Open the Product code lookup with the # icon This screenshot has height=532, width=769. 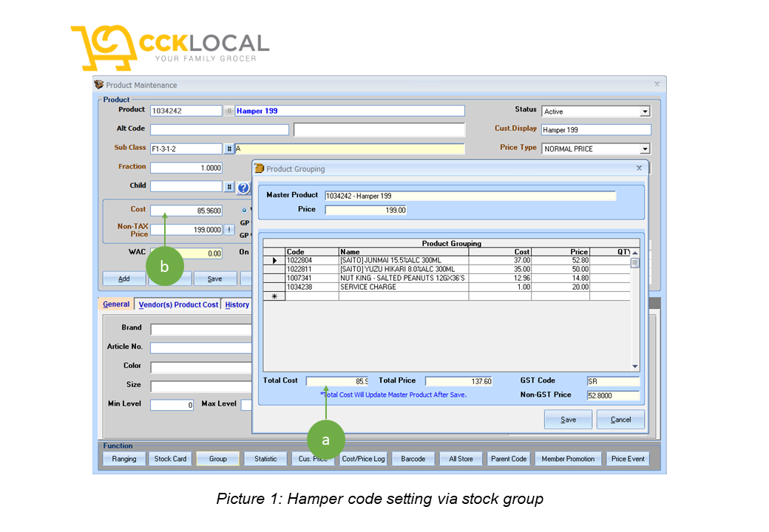pos(230,110)
